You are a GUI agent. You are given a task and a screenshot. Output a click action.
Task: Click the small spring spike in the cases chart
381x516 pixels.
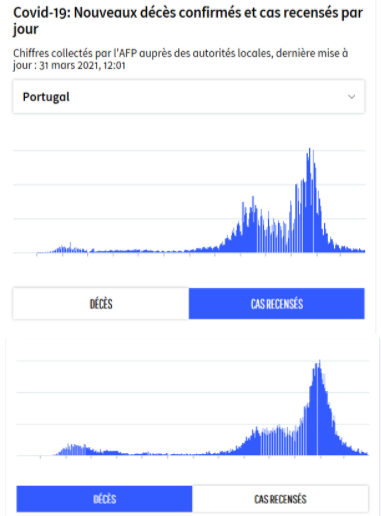pos(70,244)
